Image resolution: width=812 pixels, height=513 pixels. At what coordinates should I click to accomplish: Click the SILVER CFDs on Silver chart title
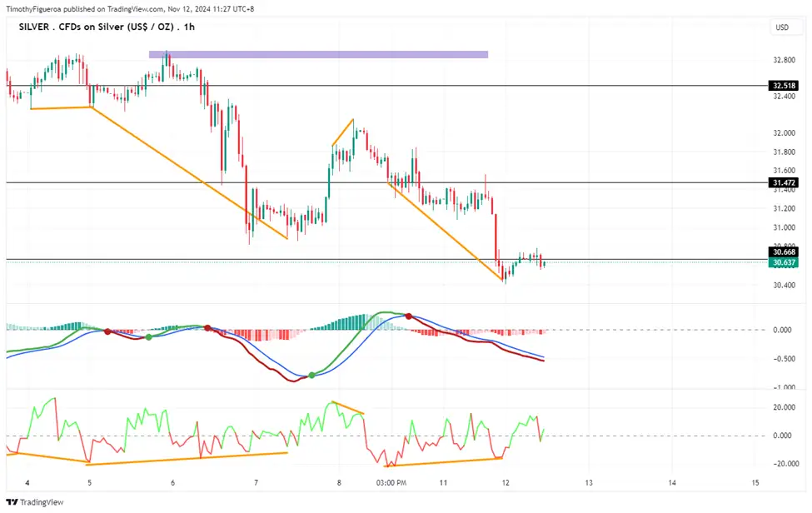[107, 27]
